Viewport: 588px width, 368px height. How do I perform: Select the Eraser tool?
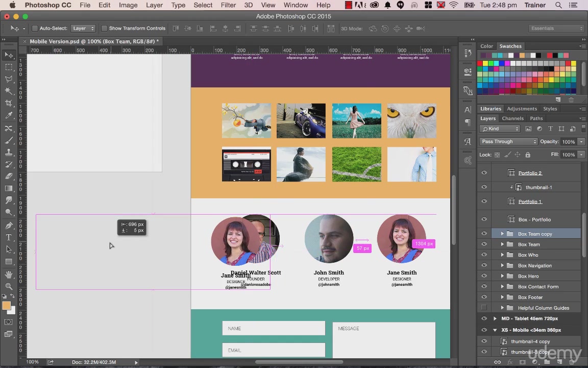[x=9, y=176]
